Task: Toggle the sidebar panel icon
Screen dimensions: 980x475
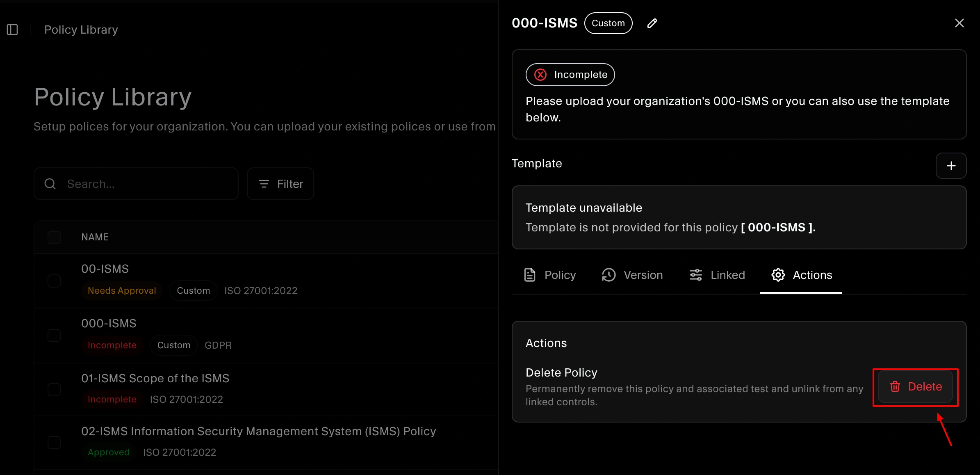Action: pos(12,30)
